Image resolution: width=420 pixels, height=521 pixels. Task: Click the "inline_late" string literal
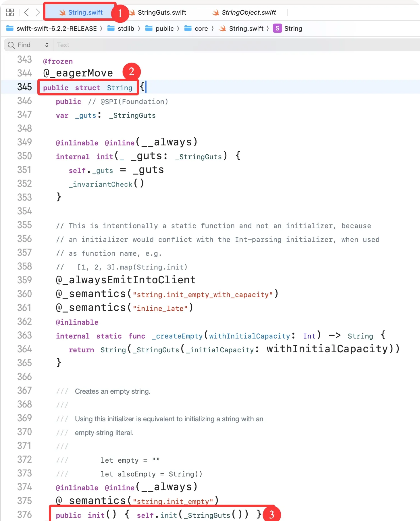click(x=160, y=308)
